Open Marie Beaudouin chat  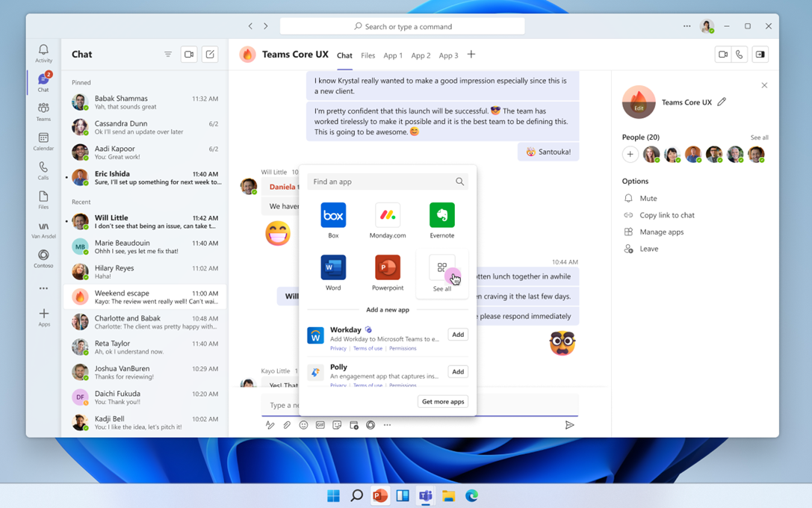coord(144,247)
